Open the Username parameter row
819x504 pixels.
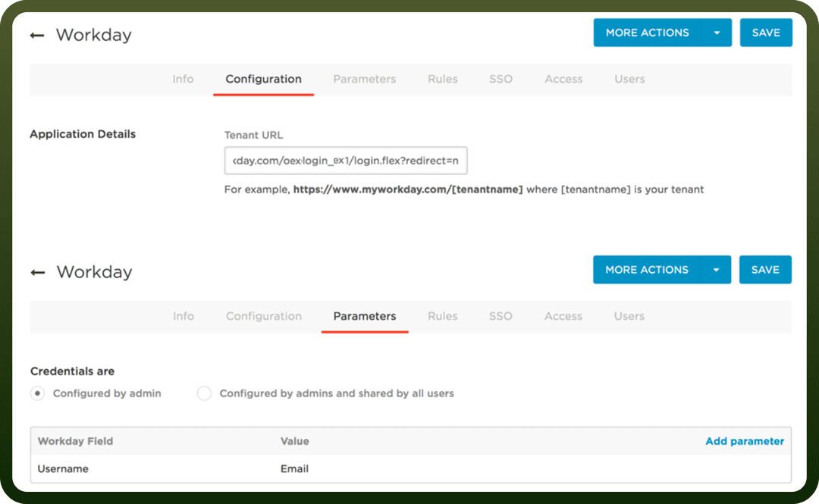[410, 469]
